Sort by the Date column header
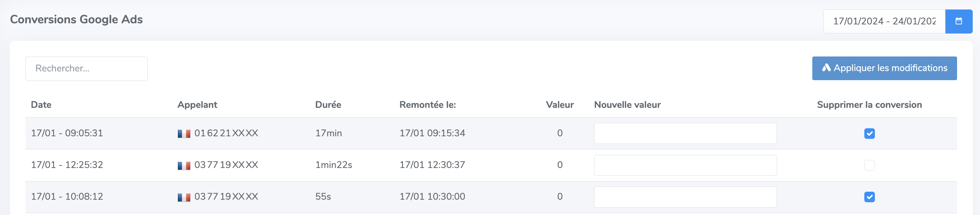This screenshot has height=215, width=980. click(x=41, y=105)
